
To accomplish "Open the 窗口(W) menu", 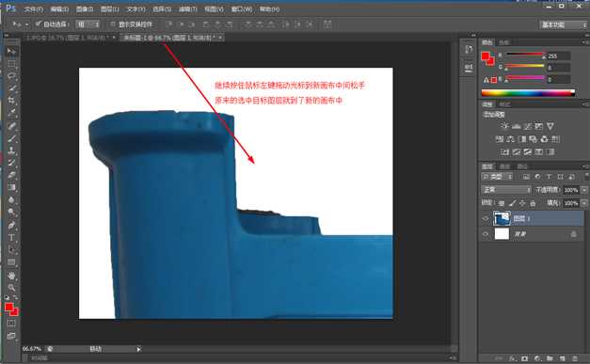I will pyautogui.click(x=242, y=9).
